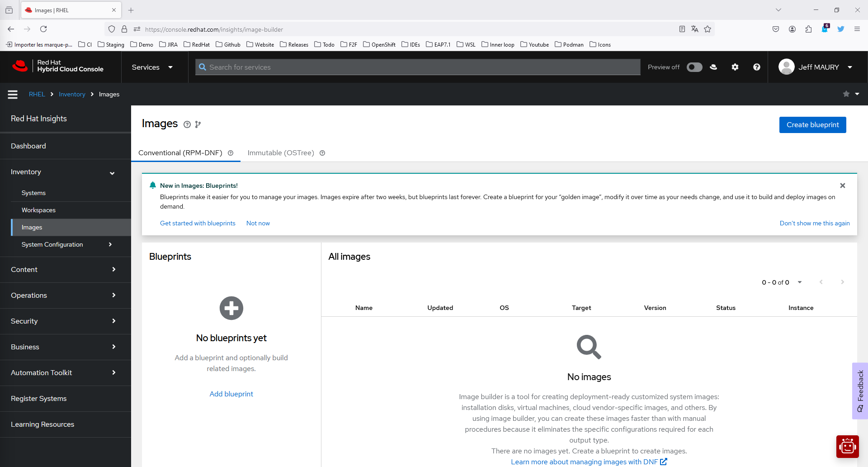This screenshot has width=868, height=467.
Task: Open the Services dropdown
Action: [x=152, y=67]
